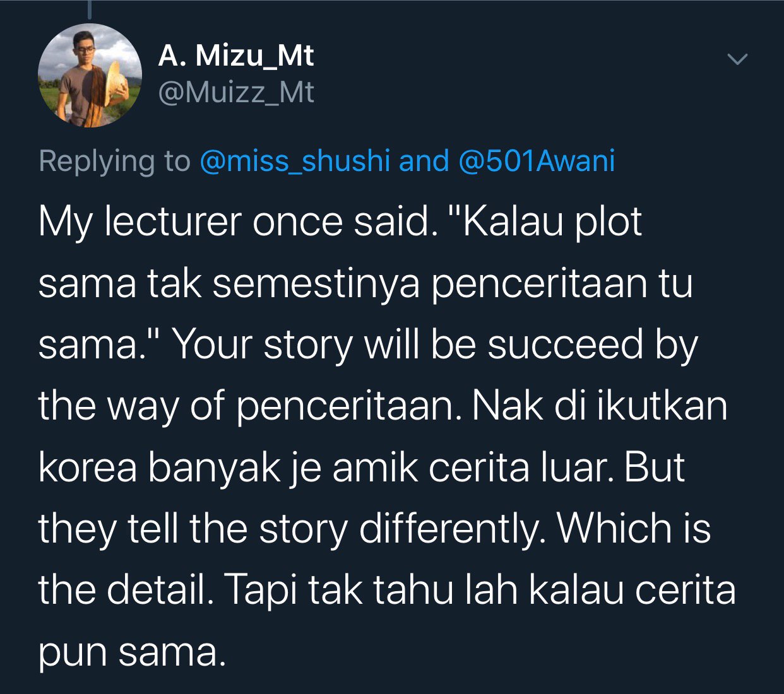784x694 pixels.
Task: Click the phrase "Tapi tak tahu lah kalau cerita"
Action: click(480, 590)
